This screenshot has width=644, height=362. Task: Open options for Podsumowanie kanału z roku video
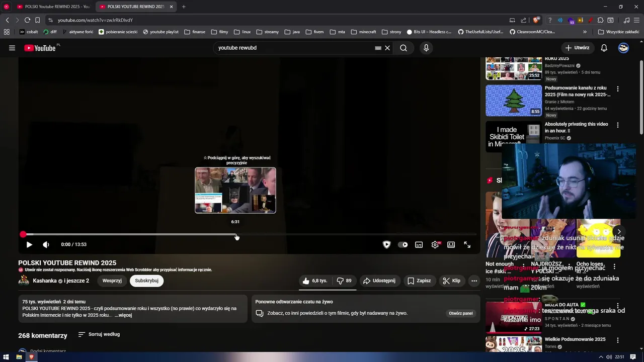click(618, 89)
